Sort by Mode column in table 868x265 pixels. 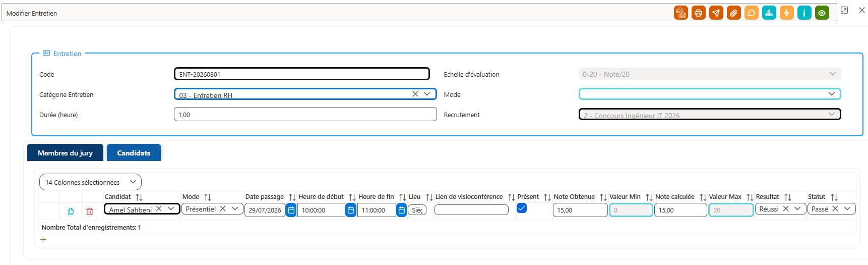(x=208, y=197)
